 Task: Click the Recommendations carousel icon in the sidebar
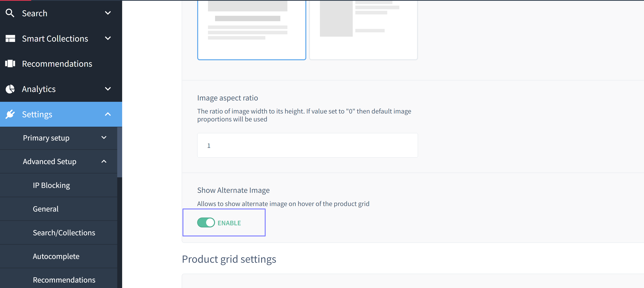pyautogui.click(x=10, y=64)
